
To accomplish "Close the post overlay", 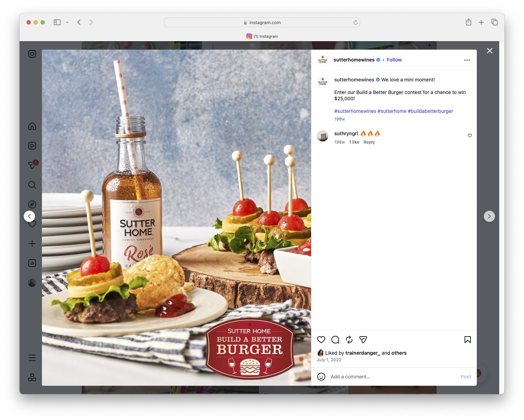I will [490, 51].
